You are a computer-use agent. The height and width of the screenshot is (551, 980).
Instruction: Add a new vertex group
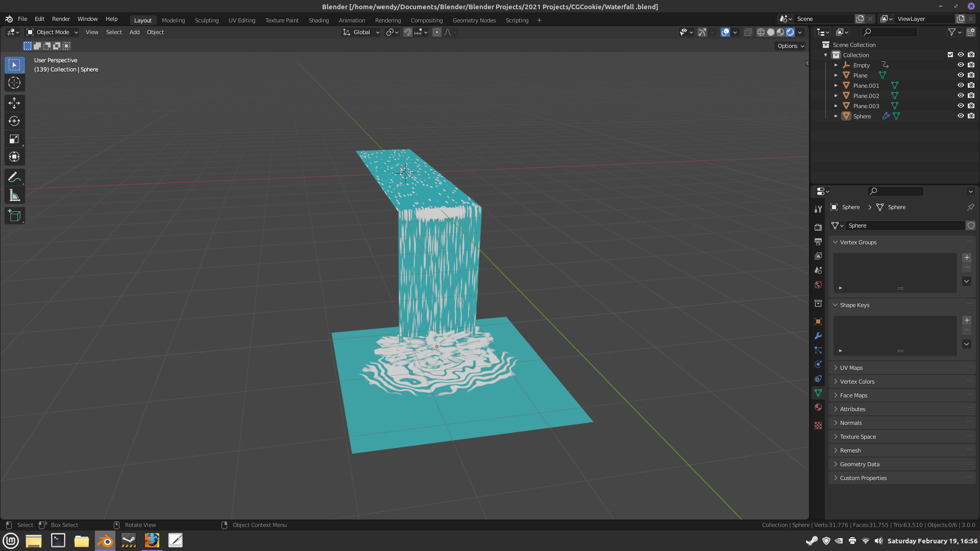[966, 258]
